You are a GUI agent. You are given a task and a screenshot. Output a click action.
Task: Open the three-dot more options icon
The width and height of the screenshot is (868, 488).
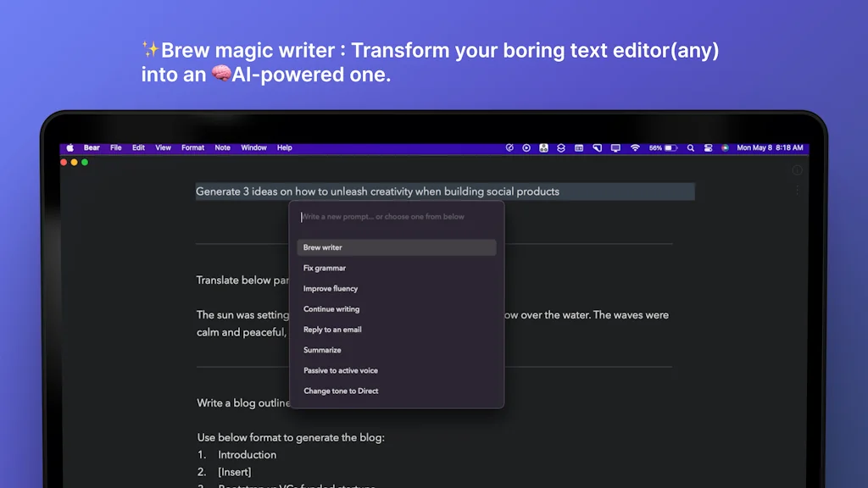coord(797,189)
